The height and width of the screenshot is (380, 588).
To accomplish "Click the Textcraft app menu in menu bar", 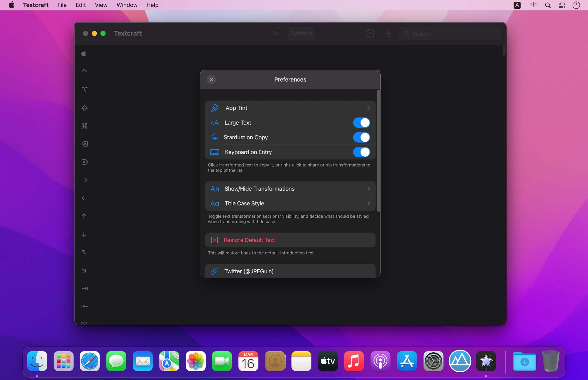I will tap(36, 5).
